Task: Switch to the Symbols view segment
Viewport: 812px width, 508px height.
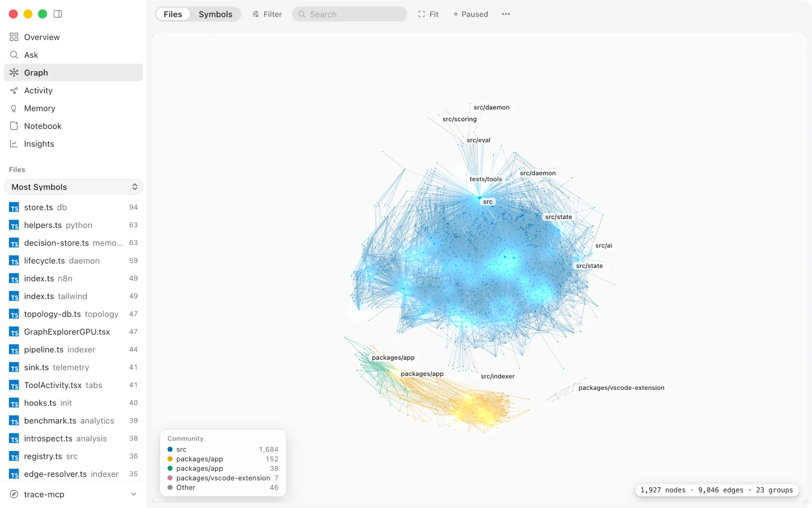Action: coord(215,14)
